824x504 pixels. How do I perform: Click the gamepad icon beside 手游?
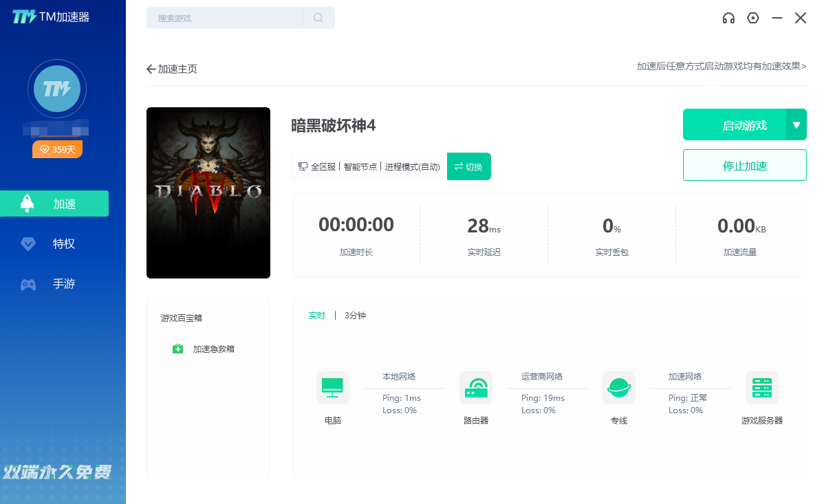28,285
